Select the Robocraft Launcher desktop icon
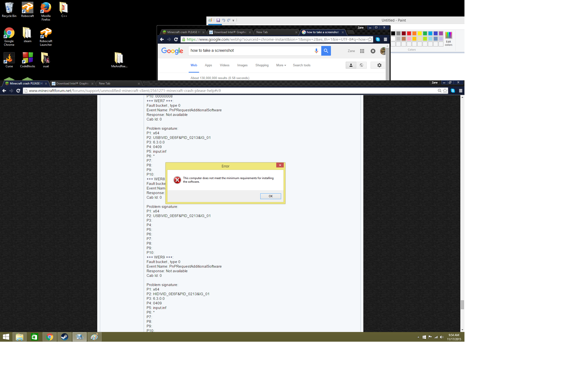 tap(46, 37)
